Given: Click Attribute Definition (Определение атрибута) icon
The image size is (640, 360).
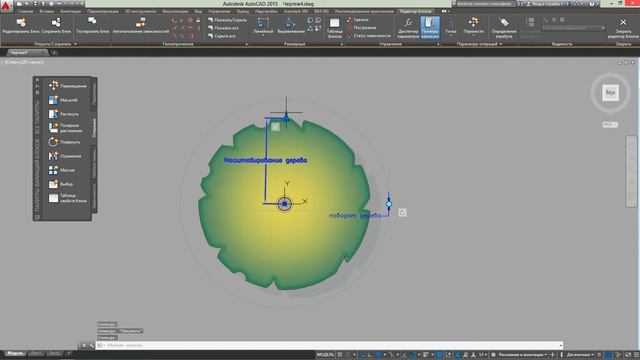Looking at the screenshot, I should click(504, 22).
